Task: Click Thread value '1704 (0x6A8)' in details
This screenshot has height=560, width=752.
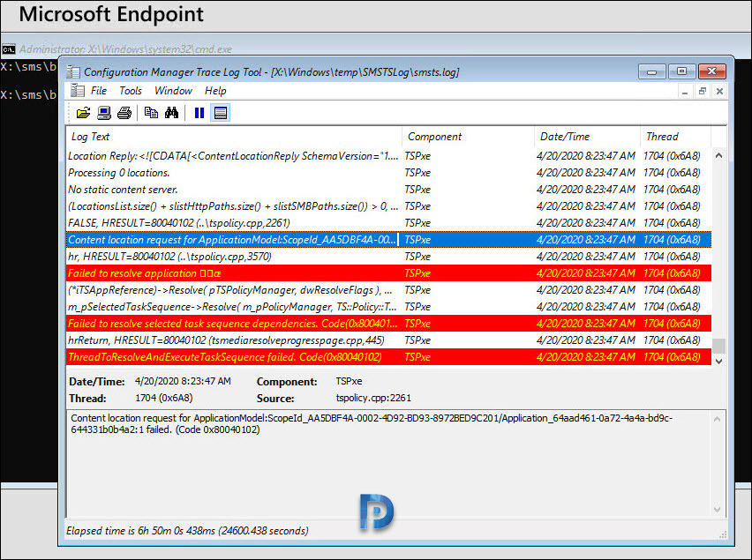Action: pyautogui.click(x=163, y=398)
